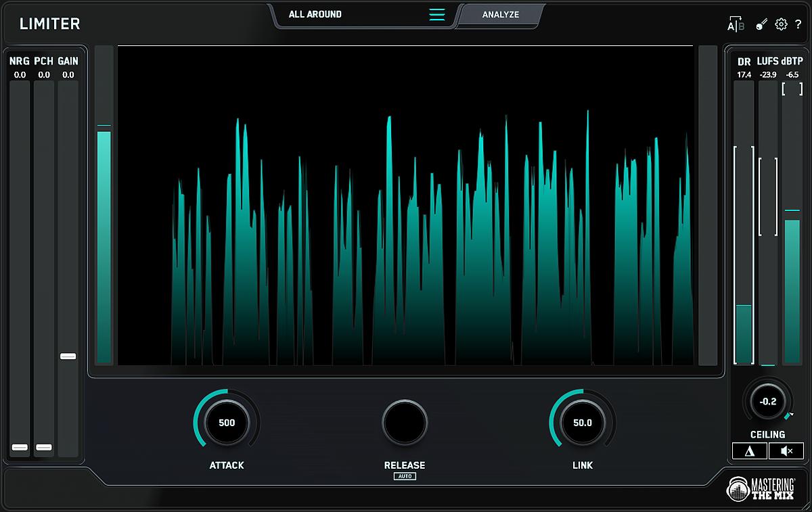Click the Mastering The Mix logo
Image resolution: width=812 pixels, height=512 pixels.
[x=762, y=488]
